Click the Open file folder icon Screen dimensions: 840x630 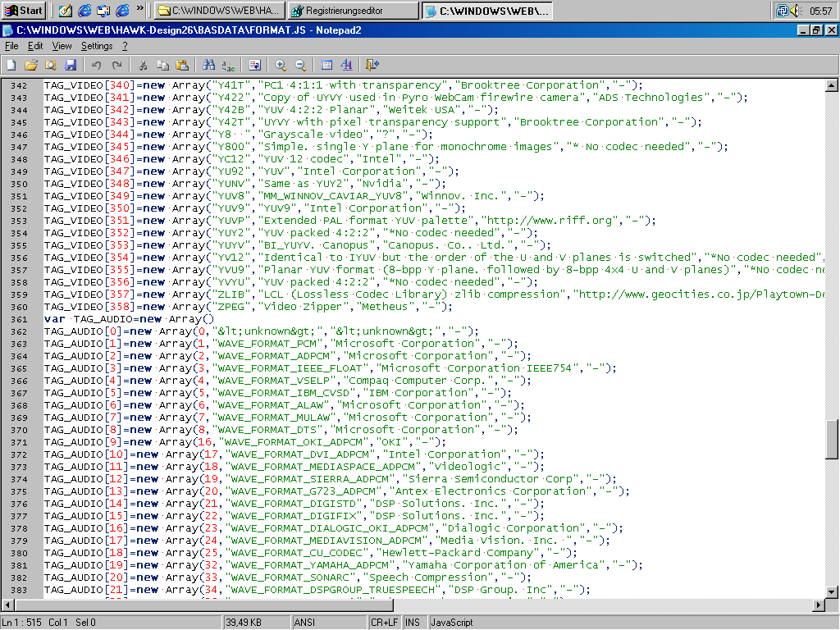click(31, 65)
